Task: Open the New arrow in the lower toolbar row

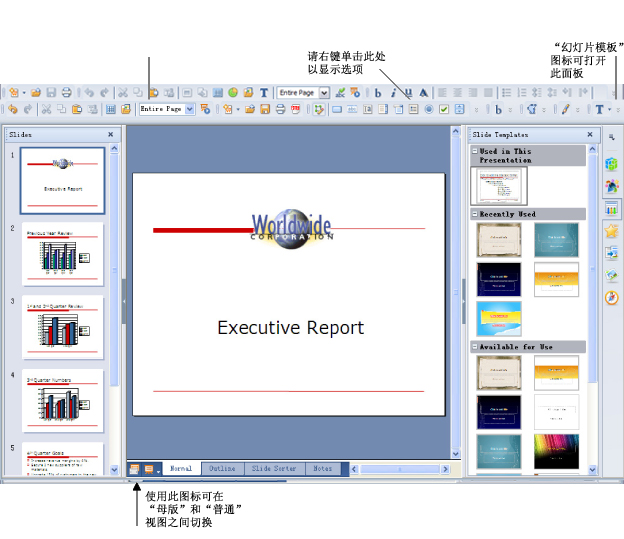Action: pos(238,109)
